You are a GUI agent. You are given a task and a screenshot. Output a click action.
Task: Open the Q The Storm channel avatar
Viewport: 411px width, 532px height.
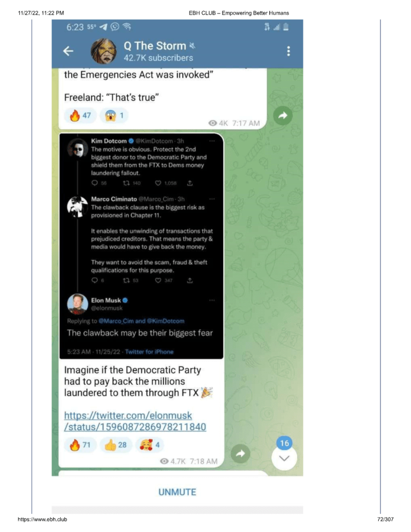[x=104, y=51]
